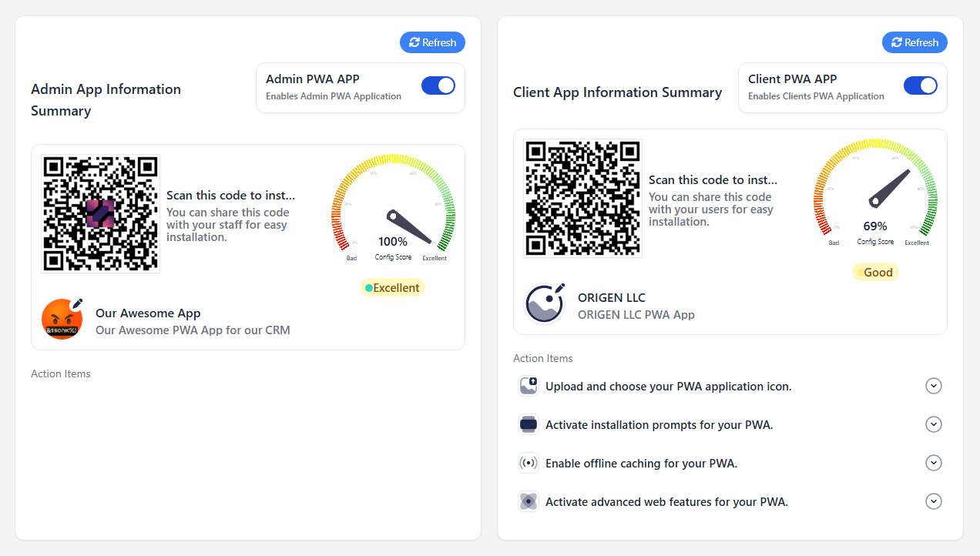Select 'Upload and choose your PWA application icon.' text
The image size is (980, 556).
[x=669, y=387]
